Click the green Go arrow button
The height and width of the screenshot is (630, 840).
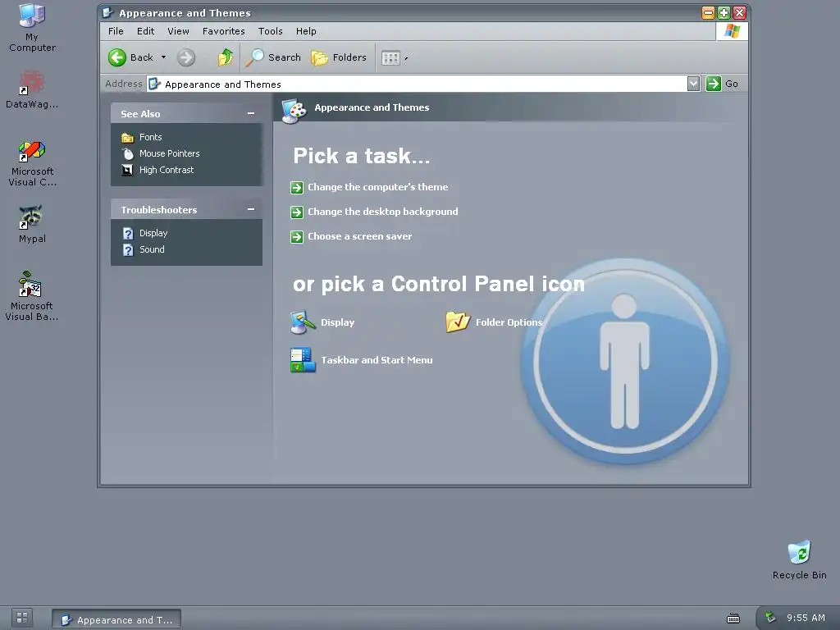tap(714, 84)
